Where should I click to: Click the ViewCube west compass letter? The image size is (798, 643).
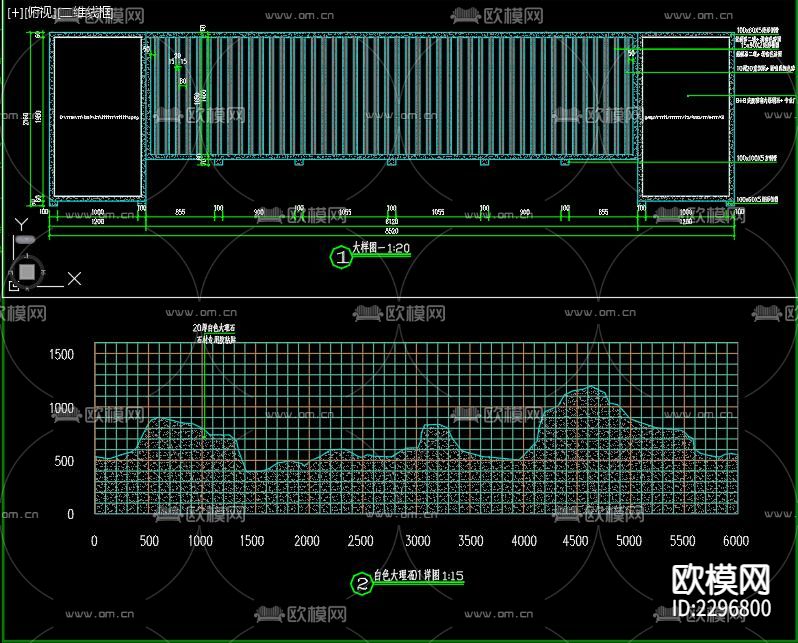click(11, 273)
